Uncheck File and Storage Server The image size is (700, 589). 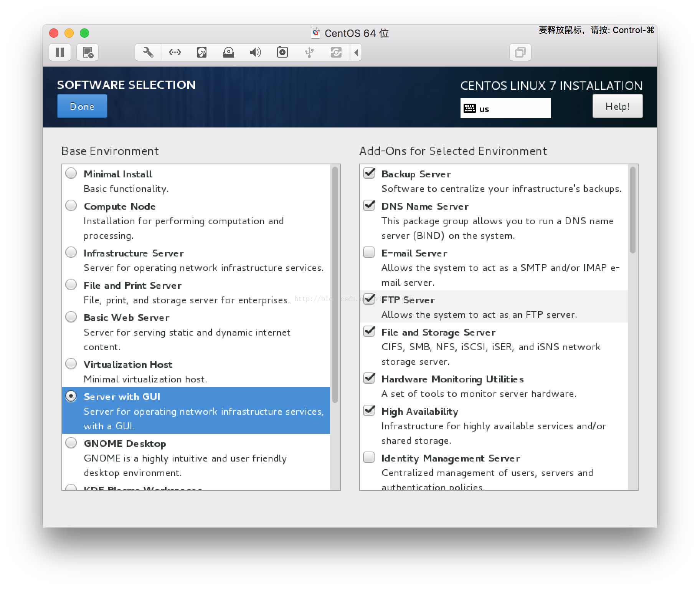(369, 332)
